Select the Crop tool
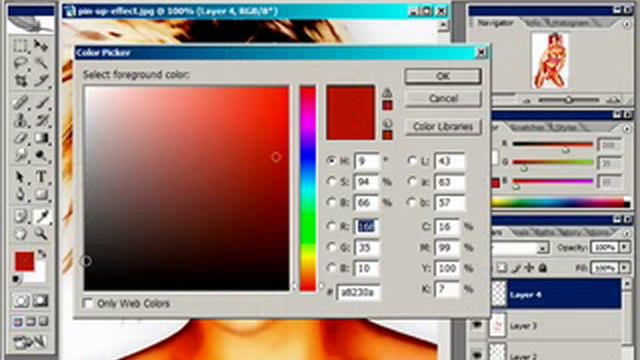640x360 pixels. point(20,81)
